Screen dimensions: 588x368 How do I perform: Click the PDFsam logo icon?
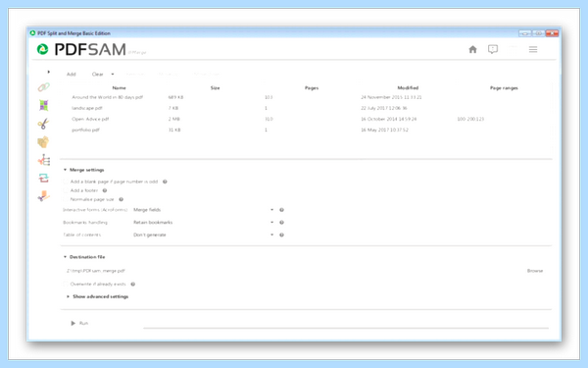[42, 49]
